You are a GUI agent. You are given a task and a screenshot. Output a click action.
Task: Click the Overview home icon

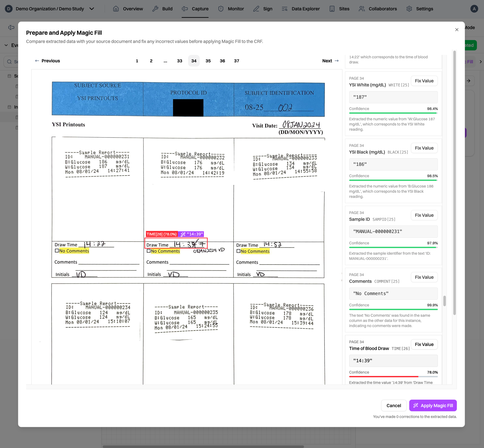click(x=116, y=9)
